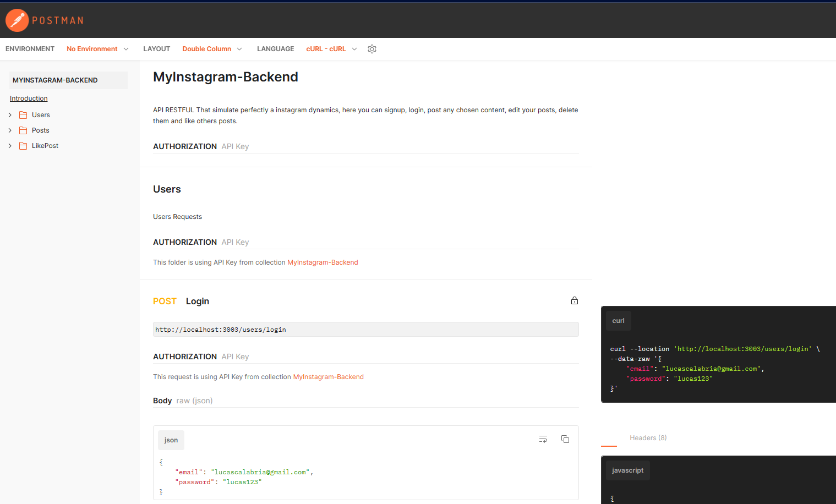
Task: Follow MyInstagram-Backend link under Login request authorization
Action: (x=328, y=377)
